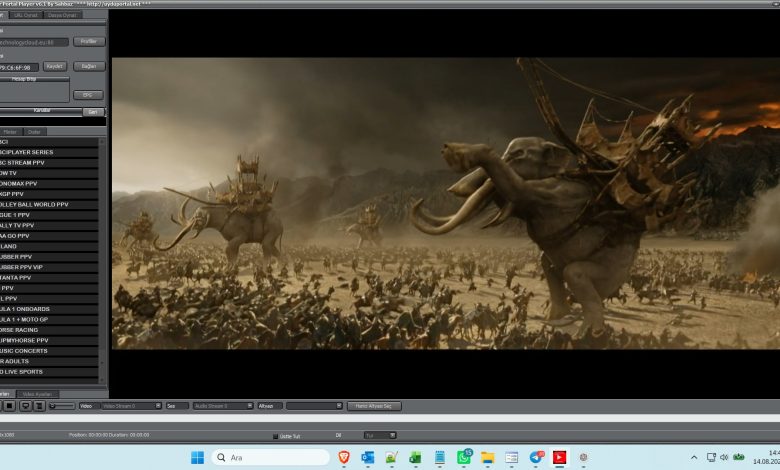This screenshot has height=470, width=780.
Task: Select the HORSE RACING category
Action: click(49, 330)
